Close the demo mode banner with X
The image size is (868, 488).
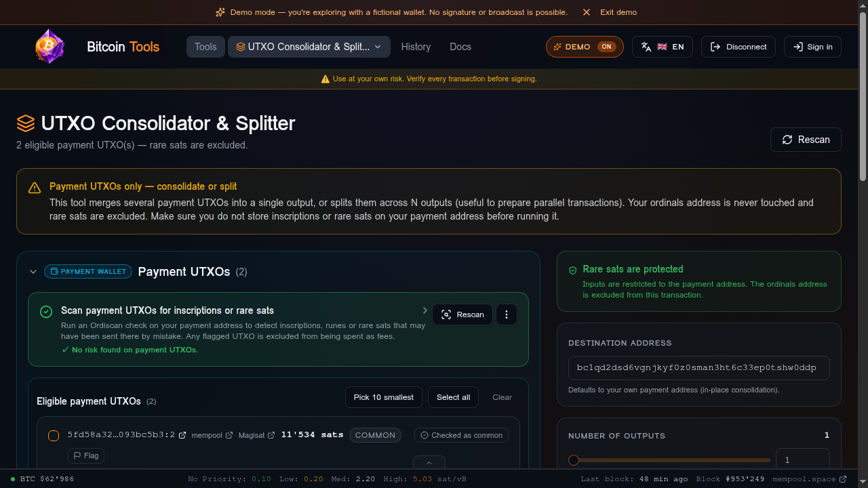point(587,12)
